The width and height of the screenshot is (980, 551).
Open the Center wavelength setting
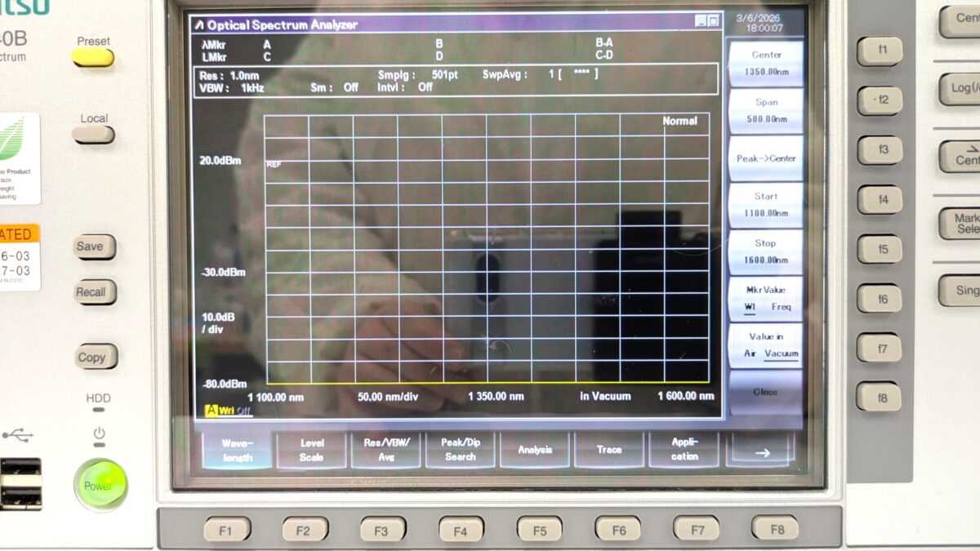765,64
